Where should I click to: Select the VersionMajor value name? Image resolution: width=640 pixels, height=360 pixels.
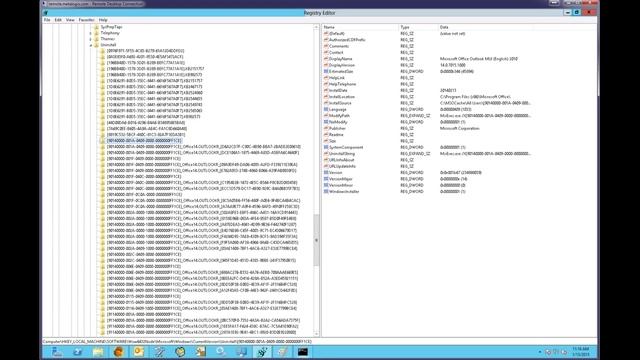340,179
